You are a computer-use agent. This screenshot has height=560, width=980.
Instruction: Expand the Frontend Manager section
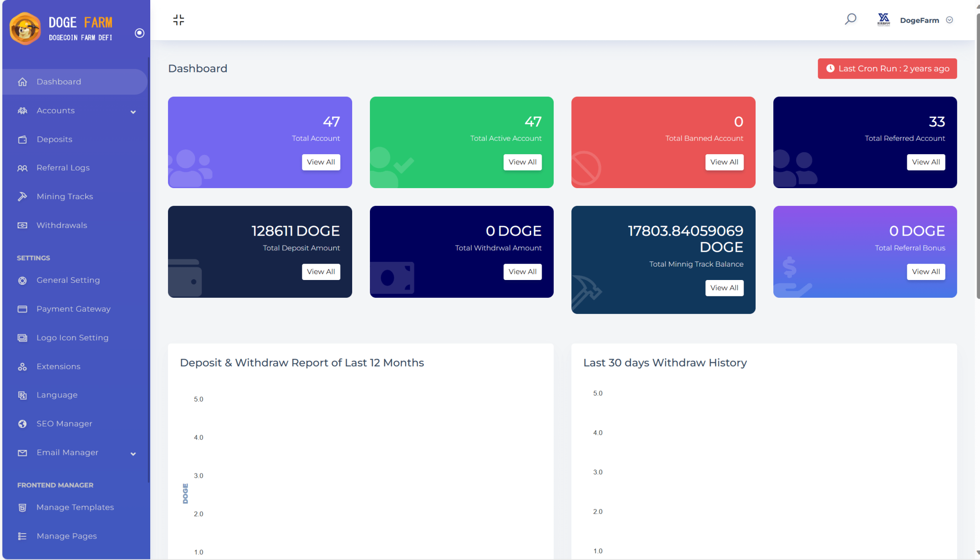(x=55, y=484)
